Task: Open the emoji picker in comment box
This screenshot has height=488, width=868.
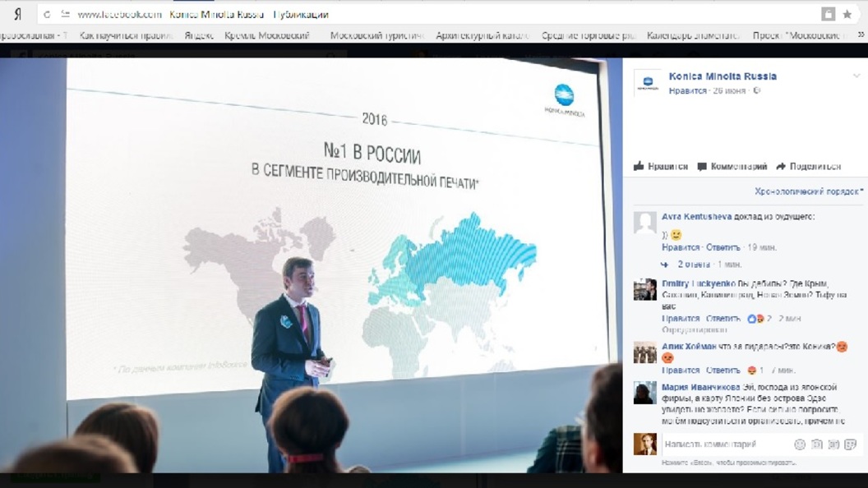Action: [800, 444]
